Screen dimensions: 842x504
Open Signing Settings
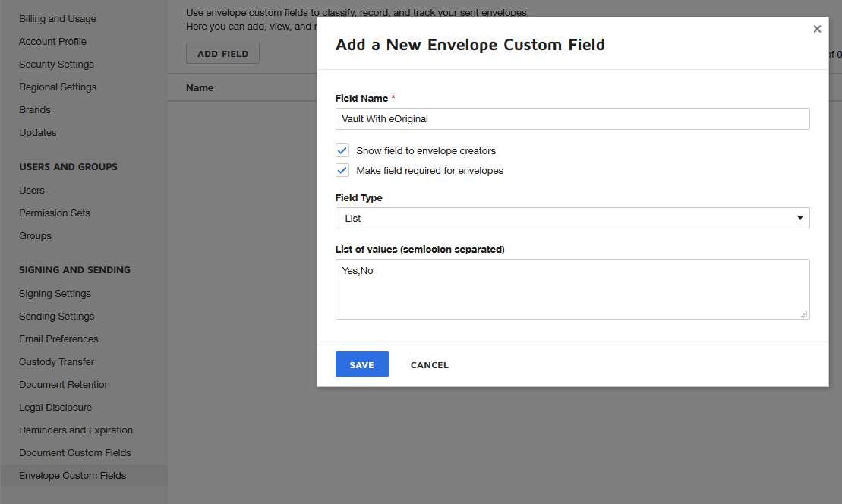tap(55, 293)
